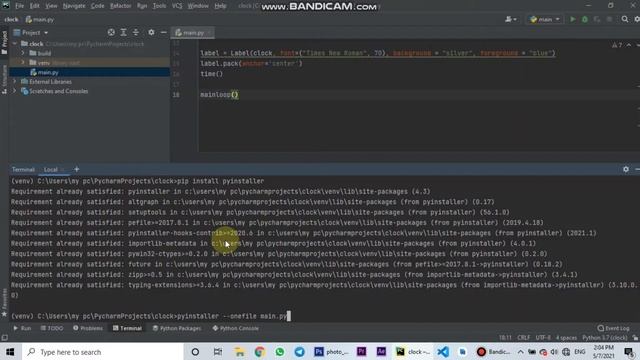The height and width of the screenshot is (360, 640).
Task: Open terminal panel gear settings
Action: 626,169
